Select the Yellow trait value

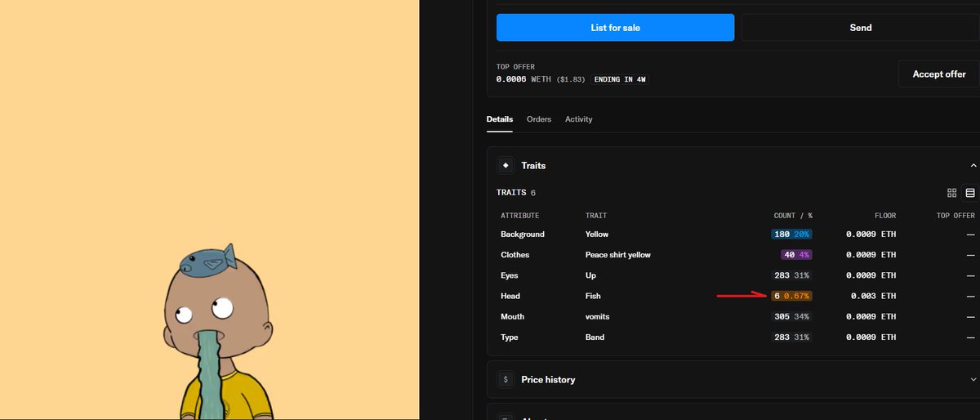597,235
